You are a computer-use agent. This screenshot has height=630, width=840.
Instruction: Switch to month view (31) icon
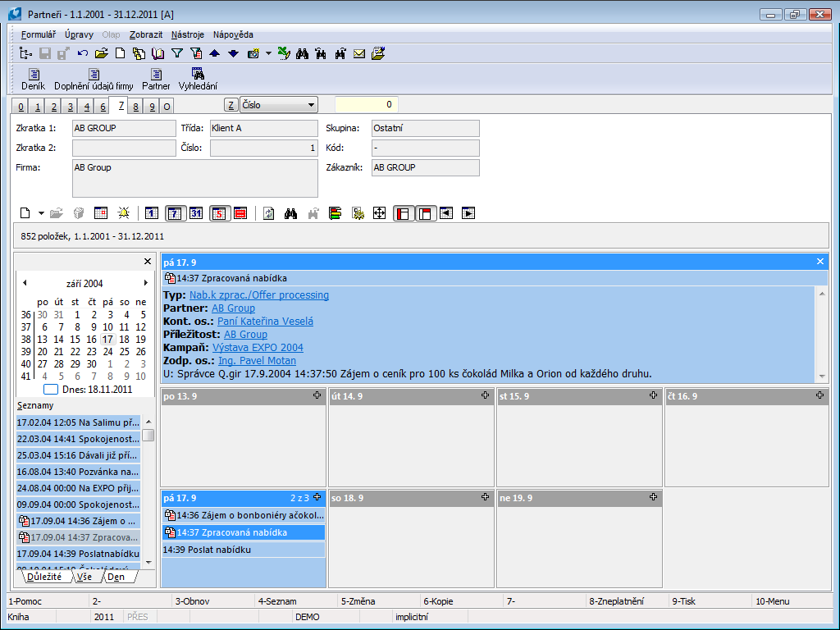[x=195, y=213]
